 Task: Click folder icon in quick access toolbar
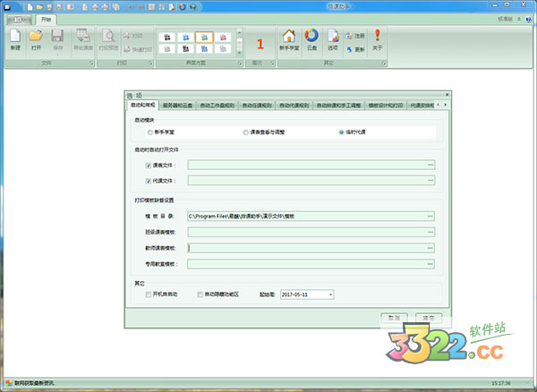point(39,7)
